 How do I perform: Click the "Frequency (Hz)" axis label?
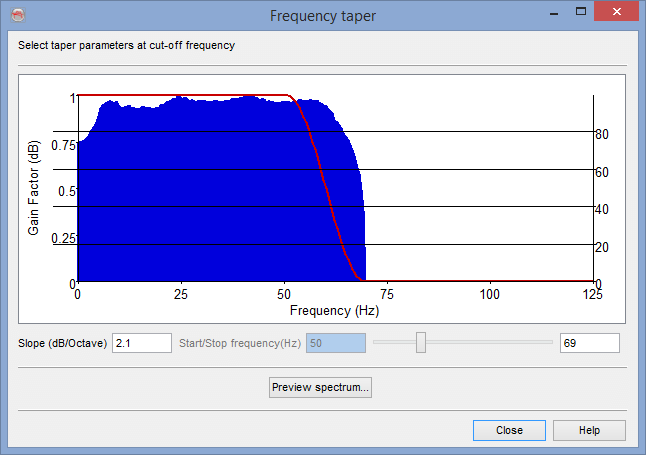tap(334, 311)
